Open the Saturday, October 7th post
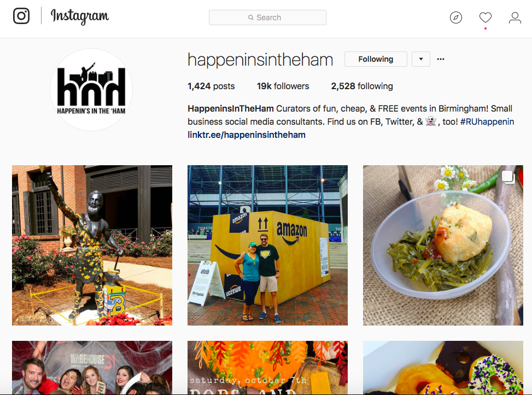 (x=267, y=368)
